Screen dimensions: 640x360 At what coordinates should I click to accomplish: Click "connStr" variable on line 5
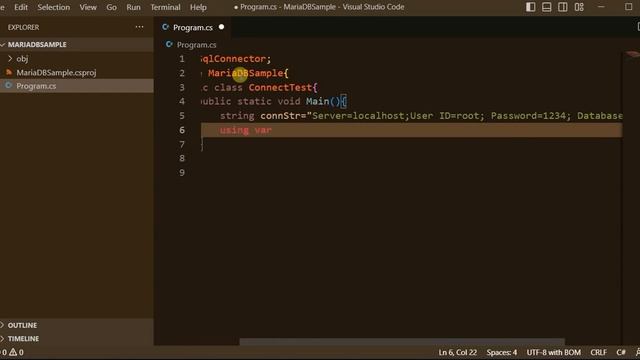(x=280, y=116)
